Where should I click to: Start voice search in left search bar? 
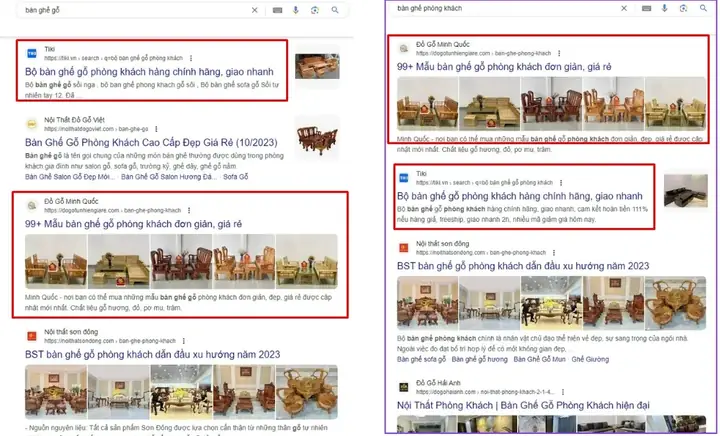point(296,10)
